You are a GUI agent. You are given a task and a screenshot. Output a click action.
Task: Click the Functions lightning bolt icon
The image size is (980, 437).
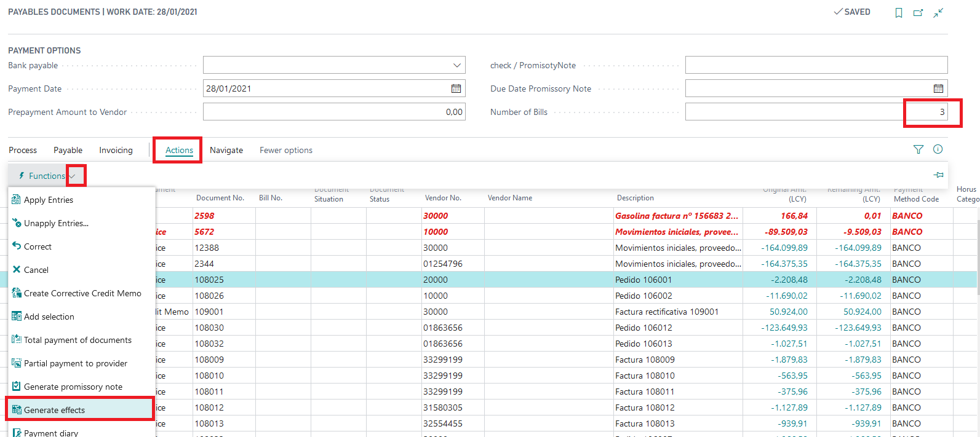coord(22,176)
